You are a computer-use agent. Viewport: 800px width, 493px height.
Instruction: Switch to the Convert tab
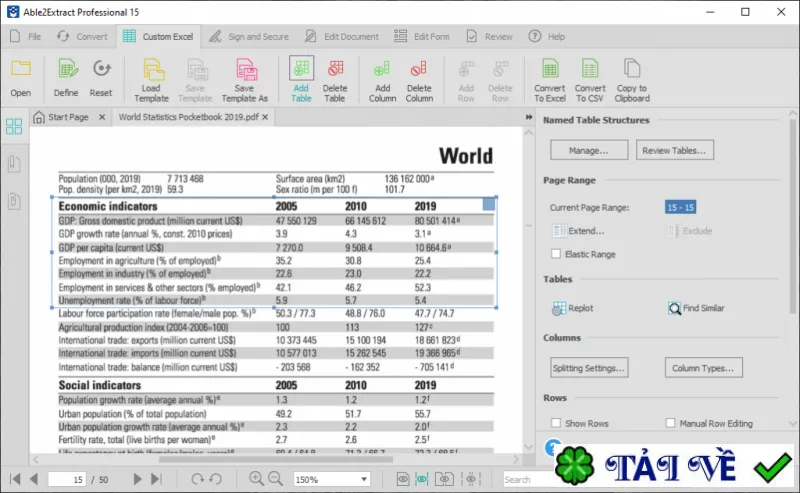click(82, 37)
